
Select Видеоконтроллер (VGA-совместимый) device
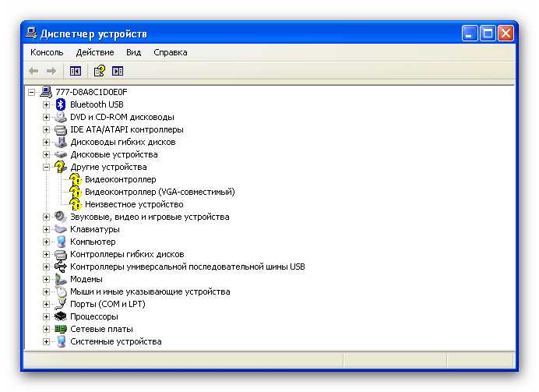[160, 192]
